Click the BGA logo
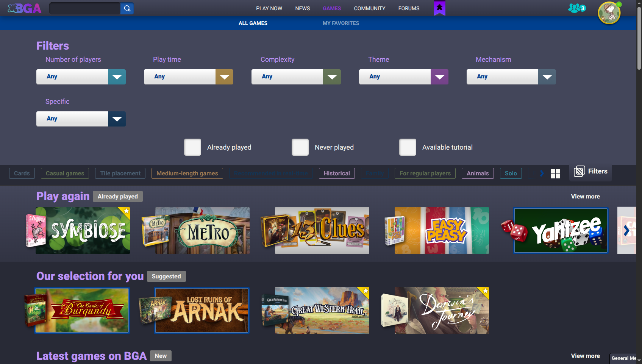Viewport: 642px width, 364px height. click(25, 8)
